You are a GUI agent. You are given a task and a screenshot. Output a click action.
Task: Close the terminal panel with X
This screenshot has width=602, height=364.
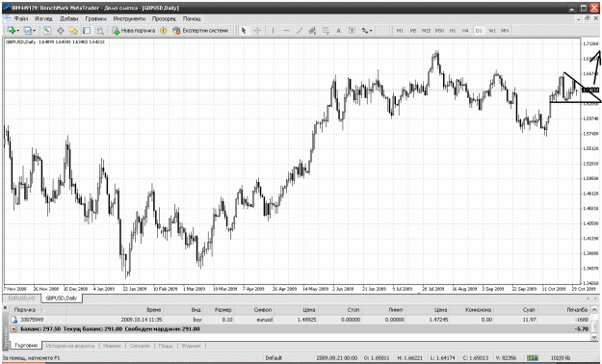pos(6,308)
